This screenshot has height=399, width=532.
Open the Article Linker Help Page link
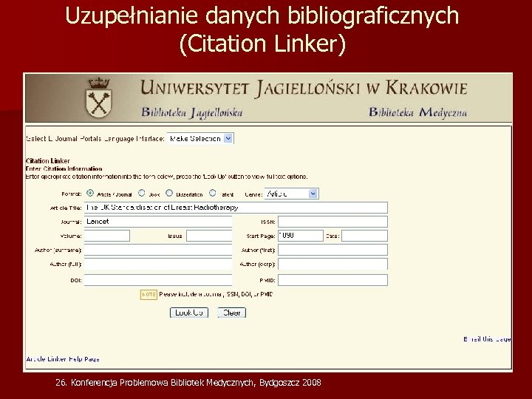63,359
